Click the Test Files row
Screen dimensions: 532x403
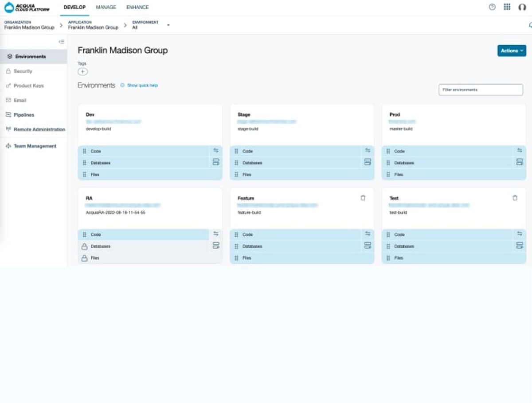point(454,258)
